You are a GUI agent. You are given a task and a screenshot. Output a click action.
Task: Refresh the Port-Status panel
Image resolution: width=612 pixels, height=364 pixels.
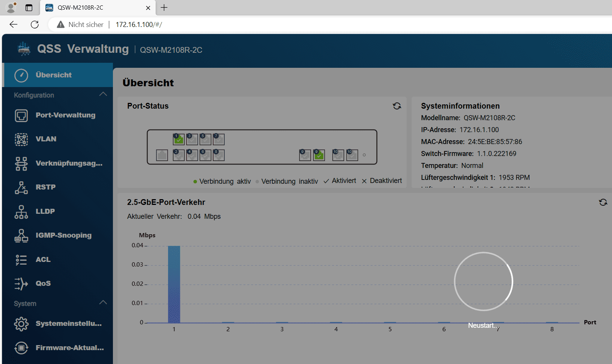click(x=397, y=106)
